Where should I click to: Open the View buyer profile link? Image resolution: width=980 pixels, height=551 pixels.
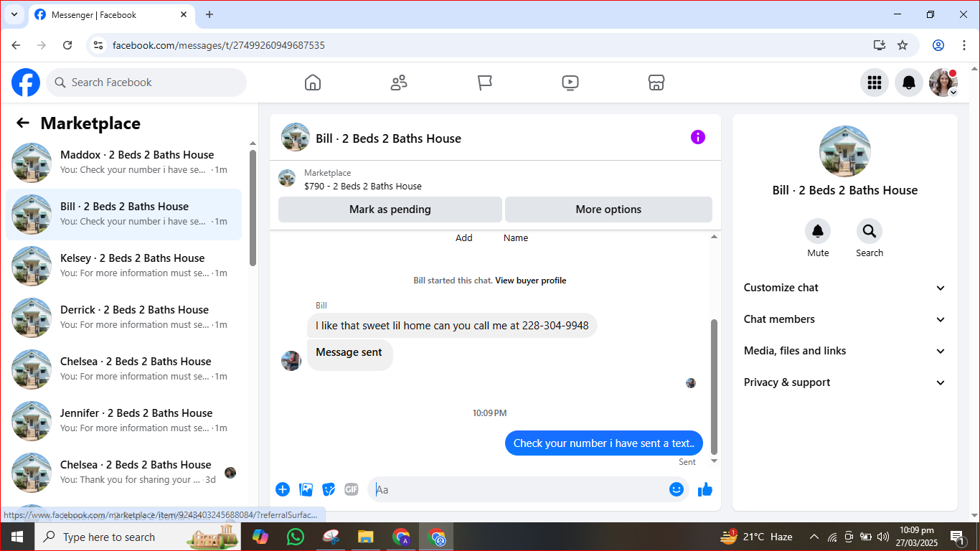pos(531,281)
